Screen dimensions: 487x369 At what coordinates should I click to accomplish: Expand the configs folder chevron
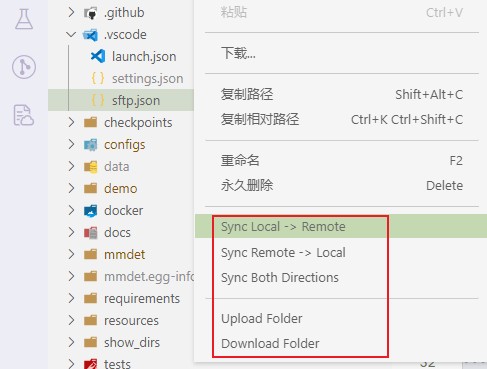(71, 144)
